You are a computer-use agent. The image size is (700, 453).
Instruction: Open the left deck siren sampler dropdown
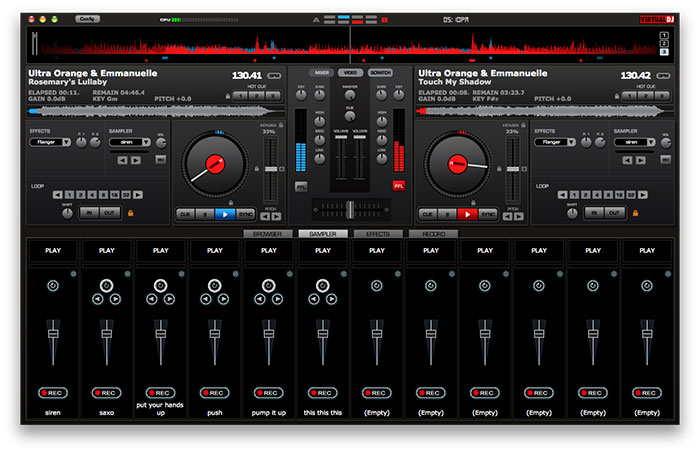coord(130,143)
